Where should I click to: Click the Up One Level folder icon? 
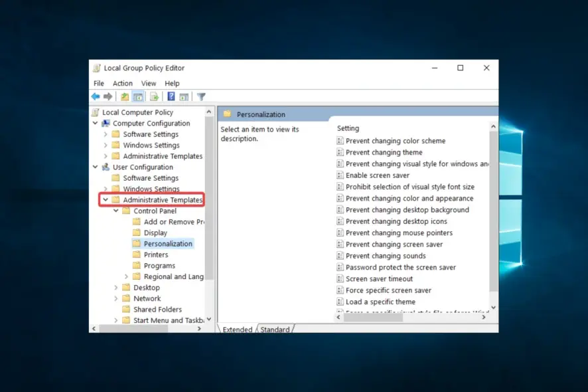point(124,97)
